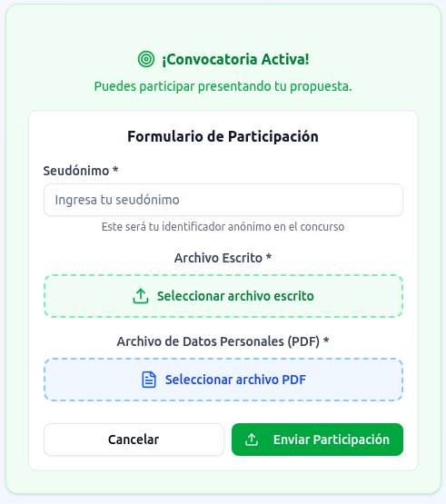Click the 'Puedes participar presentando tu propuesta' text
The width and height of the screenshot is (446, 504).
(x=223, y=86)
